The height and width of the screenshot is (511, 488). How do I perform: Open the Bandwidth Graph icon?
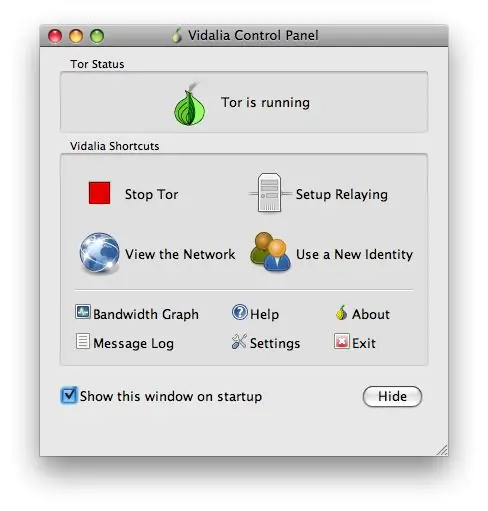(x=82, y=312)
